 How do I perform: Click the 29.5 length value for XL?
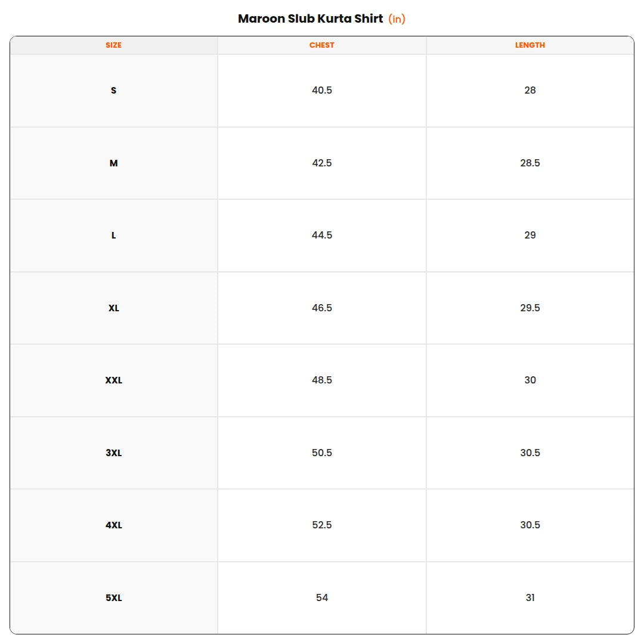tap(530, 308)
